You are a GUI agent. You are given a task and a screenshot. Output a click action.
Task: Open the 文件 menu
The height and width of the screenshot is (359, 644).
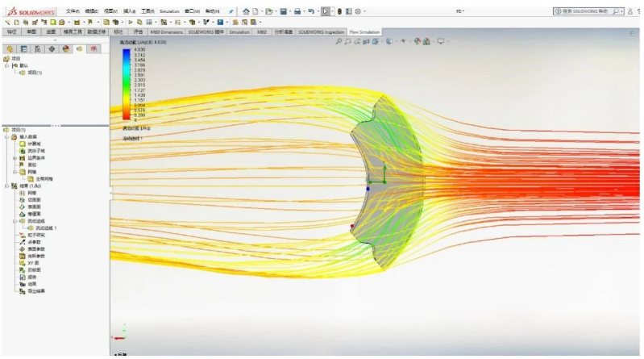click(x=73, y=11)
